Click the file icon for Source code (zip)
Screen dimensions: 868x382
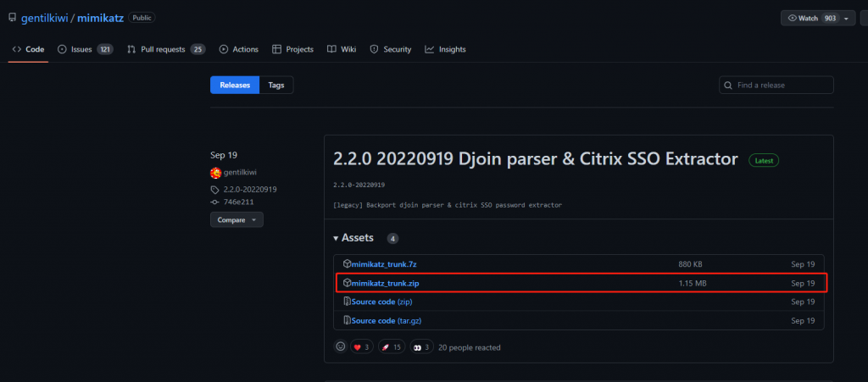[347, 302]
